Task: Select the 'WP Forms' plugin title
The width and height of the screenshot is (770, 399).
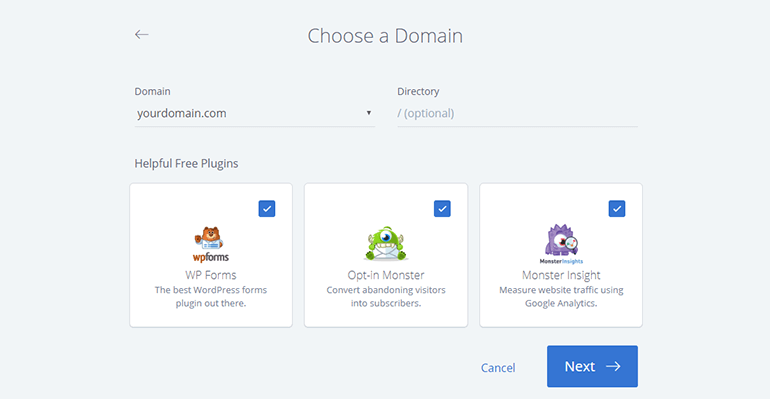Action: coord(211,275)
